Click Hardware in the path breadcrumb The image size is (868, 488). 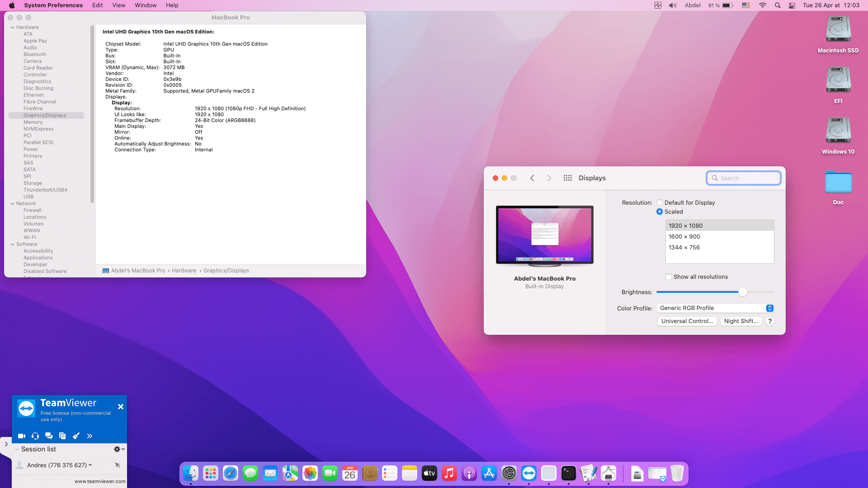[x=184, y=271]
